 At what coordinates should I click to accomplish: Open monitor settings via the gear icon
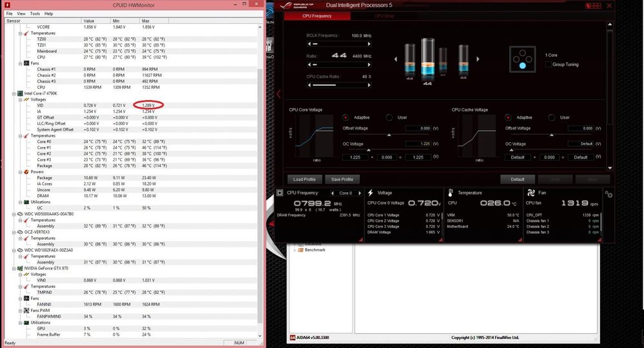point(609,195)
